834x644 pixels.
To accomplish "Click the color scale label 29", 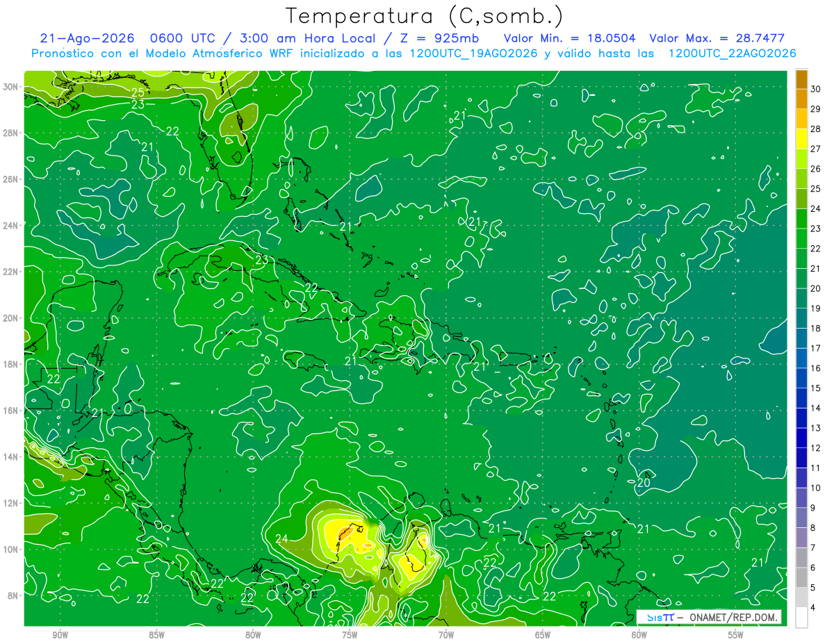I will pos(816,109).
